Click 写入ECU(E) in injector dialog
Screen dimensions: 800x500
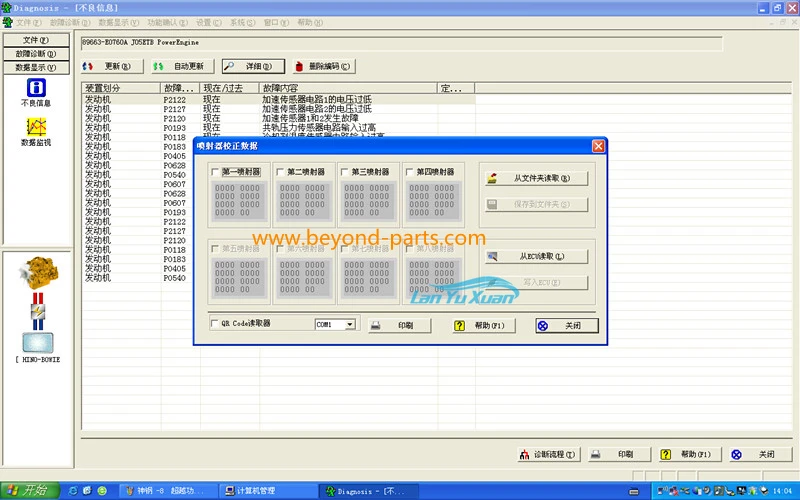(x=536, y=282)
